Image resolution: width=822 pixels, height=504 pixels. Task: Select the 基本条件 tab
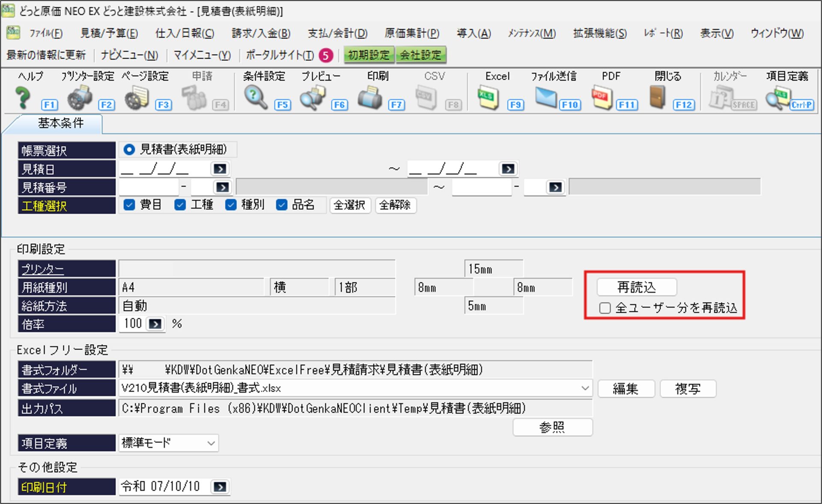[60, 123]
